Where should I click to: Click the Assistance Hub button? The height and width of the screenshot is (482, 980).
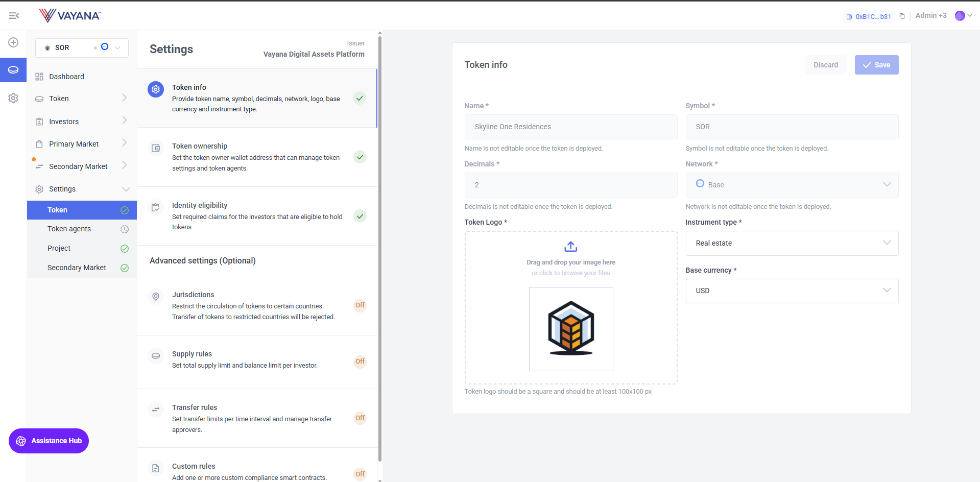click(49, 441)
